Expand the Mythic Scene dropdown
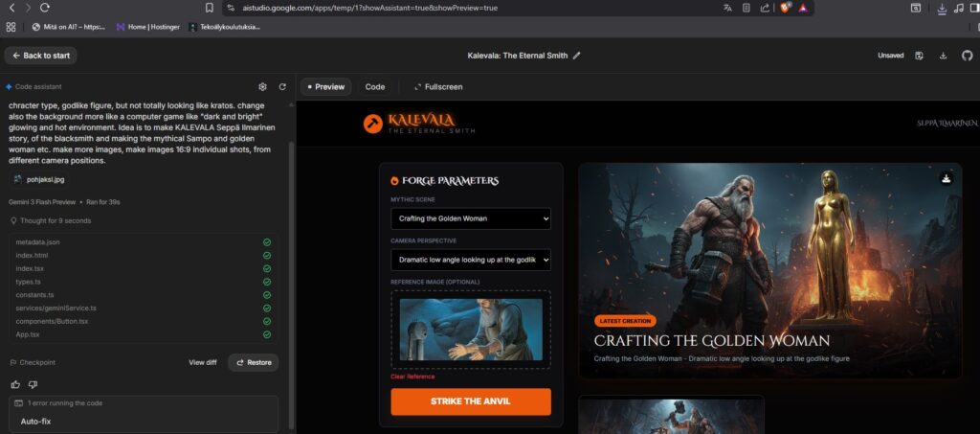The image size is (980, 434). click(x=470, y=218)
